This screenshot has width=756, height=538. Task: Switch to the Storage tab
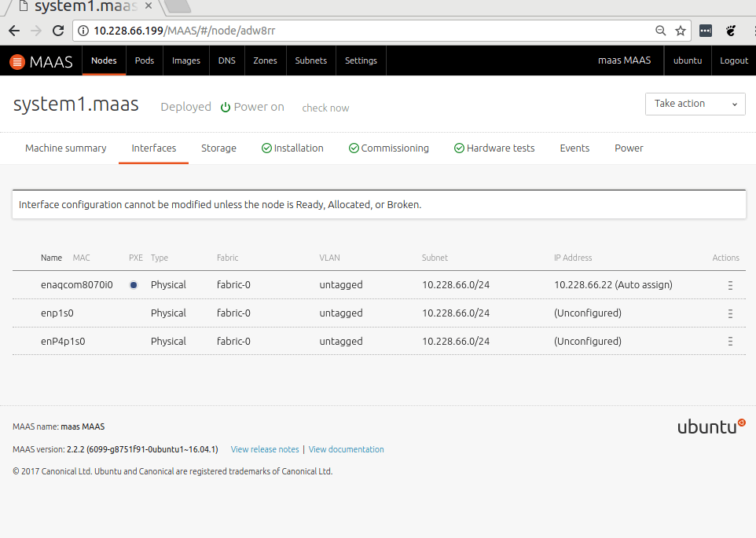(219, 148)
